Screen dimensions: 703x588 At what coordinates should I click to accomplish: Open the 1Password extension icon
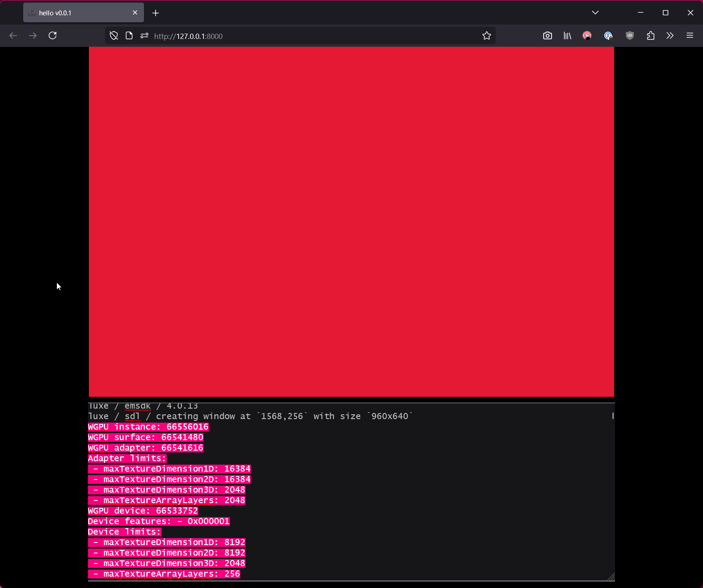[608, 36]
